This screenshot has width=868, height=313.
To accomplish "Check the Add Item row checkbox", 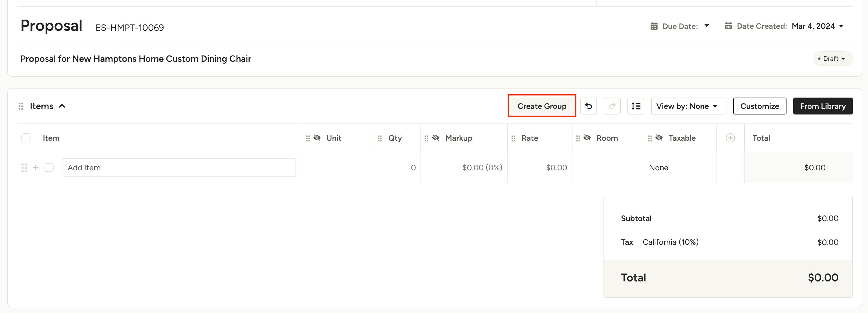I will coord(49,167).
